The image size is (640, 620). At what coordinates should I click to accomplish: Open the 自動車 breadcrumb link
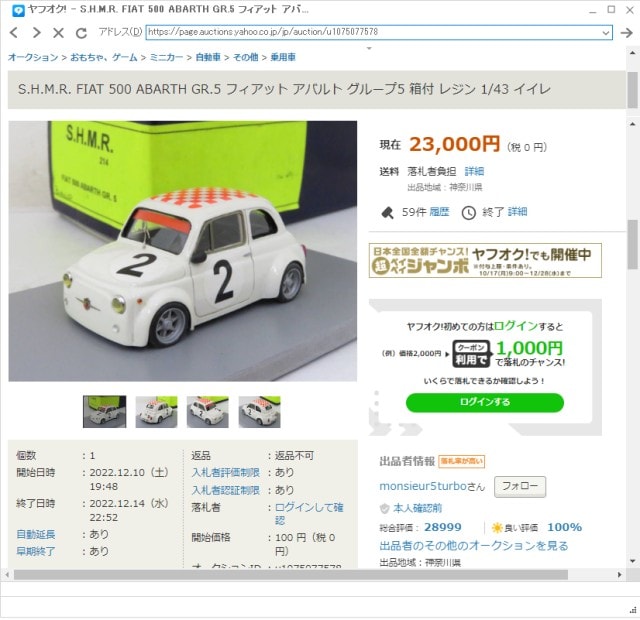[208, 57]
